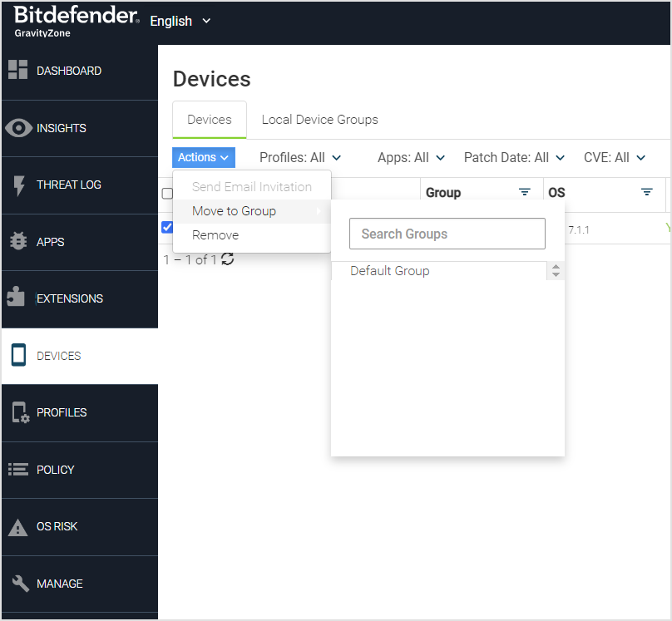672x621 pixels.
Task: Select Manage in the sidebar
Action: [x=59, y=584]
